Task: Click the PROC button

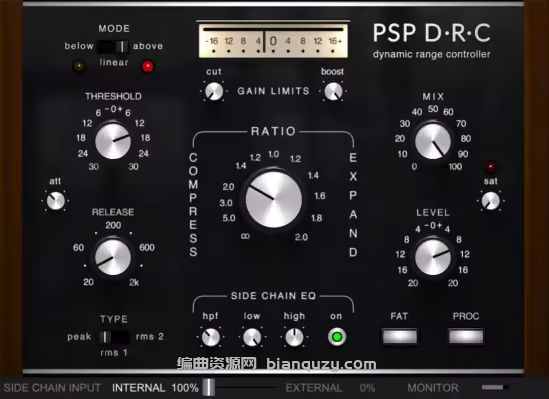Action: click(x=466, y=337)
